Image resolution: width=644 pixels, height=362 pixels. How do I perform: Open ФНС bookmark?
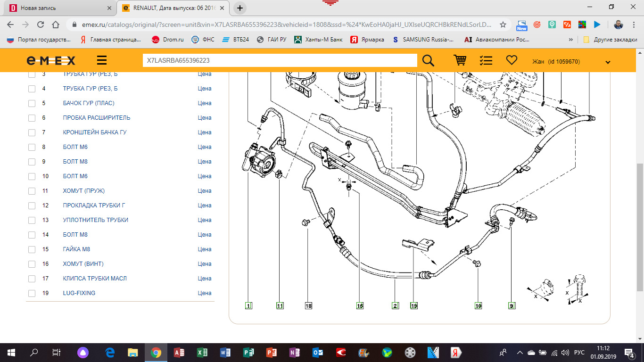(203, 40)
